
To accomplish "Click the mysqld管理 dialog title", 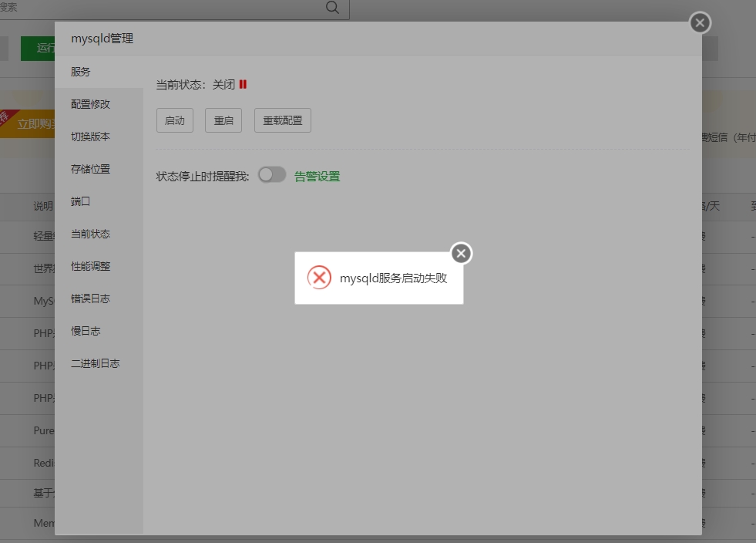I will pyautogui.click(x=102, y=39).
